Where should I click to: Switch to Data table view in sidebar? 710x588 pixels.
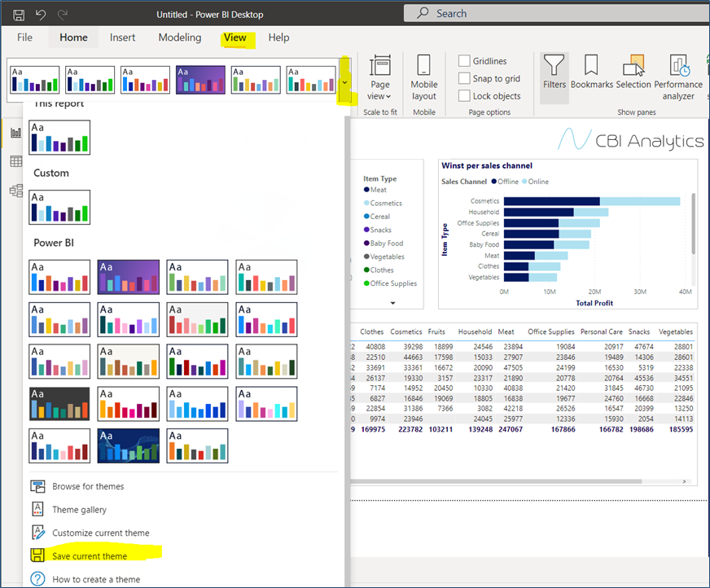point(15,161)
